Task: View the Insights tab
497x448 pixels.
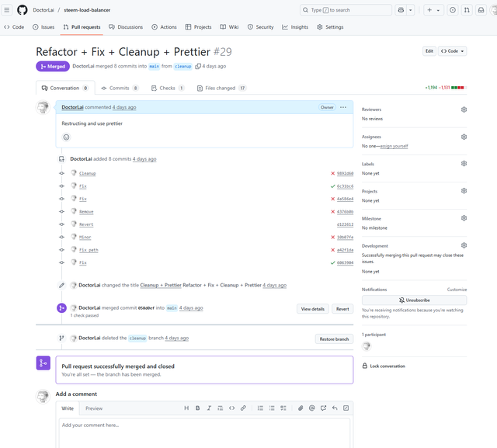Action: [x=295, y=27]
